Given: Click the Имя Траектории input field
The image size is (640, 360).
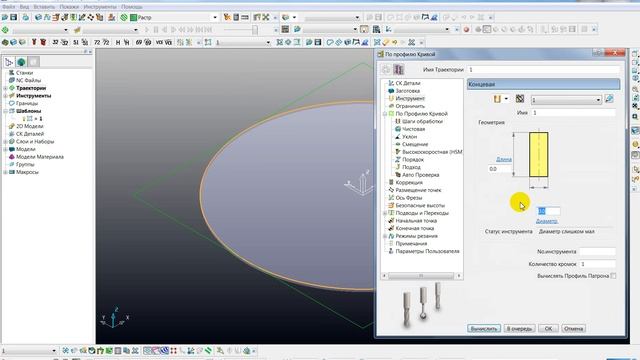Looking at the screenshot, I should (x=543, y=70).
